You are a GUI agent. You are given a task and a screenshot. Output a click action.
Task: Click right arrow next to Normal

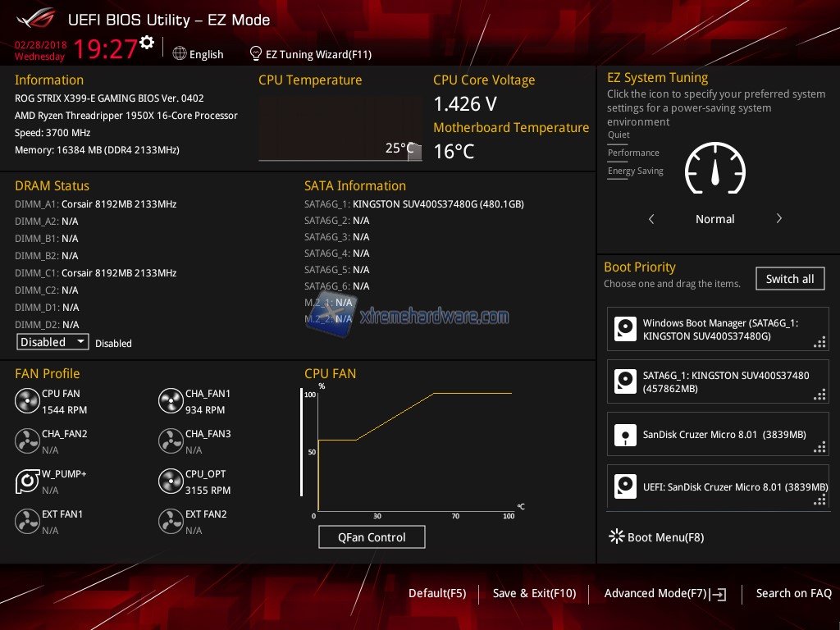pos(778,219)
